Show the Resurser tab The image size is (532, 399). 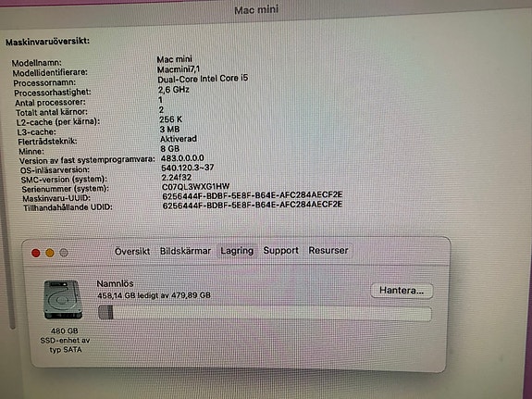coord(328,250)
